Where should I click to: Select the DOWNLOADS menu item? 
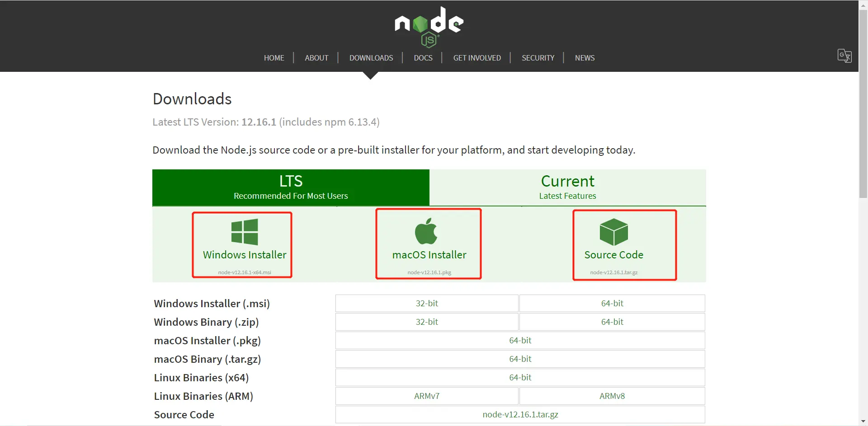coord(371,58)
